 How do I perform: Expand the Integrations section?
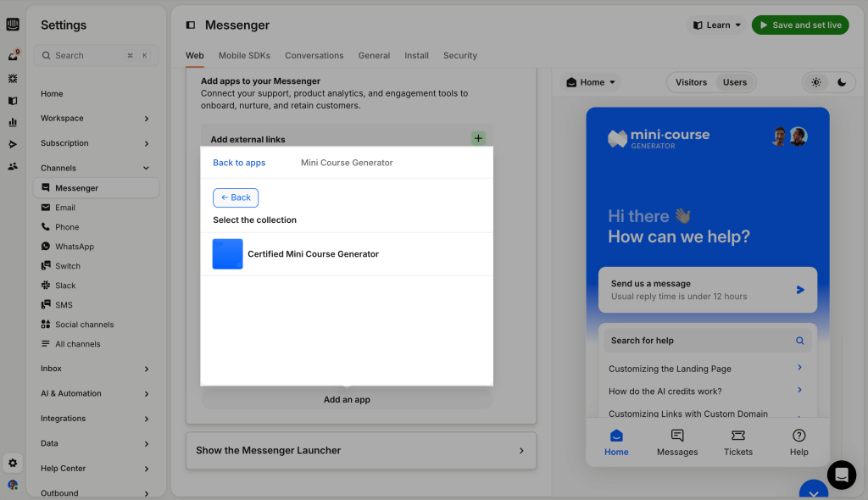(95, 419)
